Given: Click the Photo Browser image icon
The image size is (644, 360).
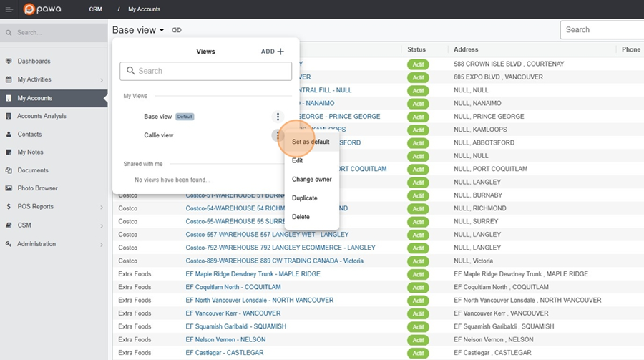Looking at the screenshot, I should 9,188.
